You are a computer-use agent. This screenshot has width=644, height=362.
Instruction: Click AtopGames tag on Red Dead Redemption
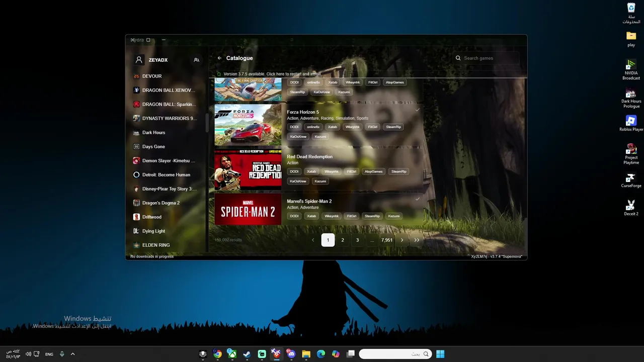[x=373, y=171]
